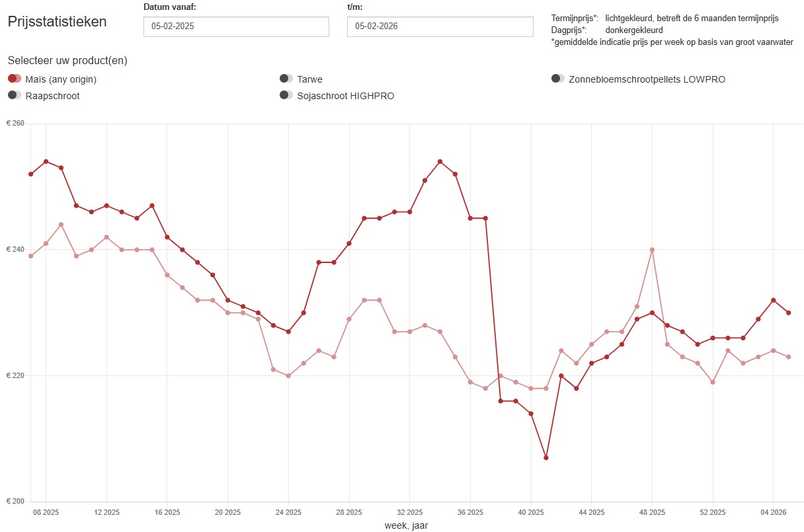Click the Sojaschroot HIGHPRO label
804x532 pixels.
click(x=346, y=96)
